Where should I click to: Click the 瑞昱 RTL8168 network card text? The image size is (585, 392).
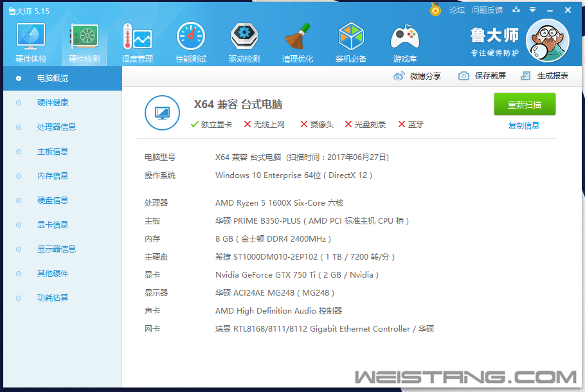[x=325, y=329]
